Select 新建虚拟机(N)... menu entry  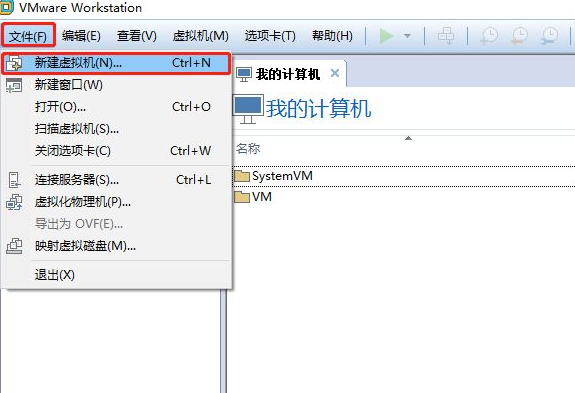click(116, 63)
